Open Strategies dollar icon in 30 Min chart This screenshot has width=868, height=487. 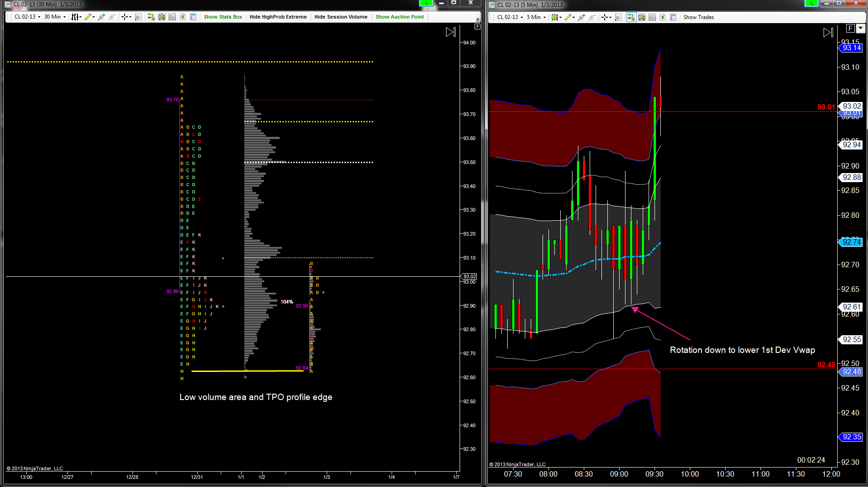pos(183,17)
